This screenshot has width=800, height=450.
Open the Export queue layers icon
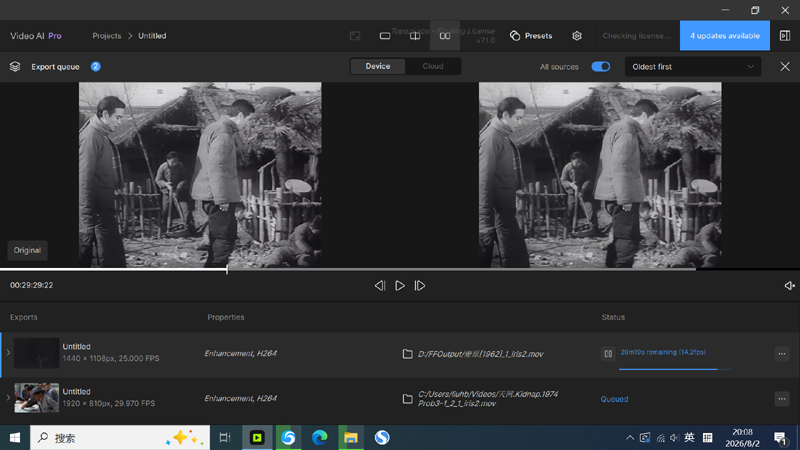coord(15,66)
